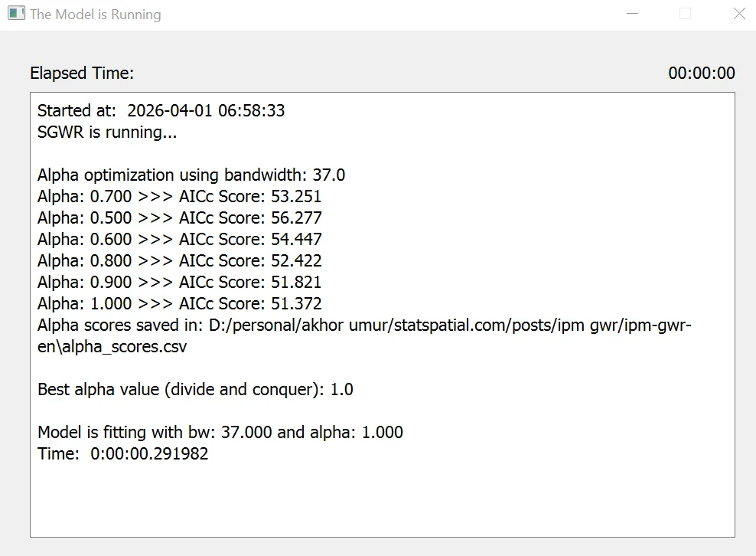756x556 pixels.
Task: Place cursor on the Alpha 1.000 line
Action: pyautogui.click(x=179, y=304)
